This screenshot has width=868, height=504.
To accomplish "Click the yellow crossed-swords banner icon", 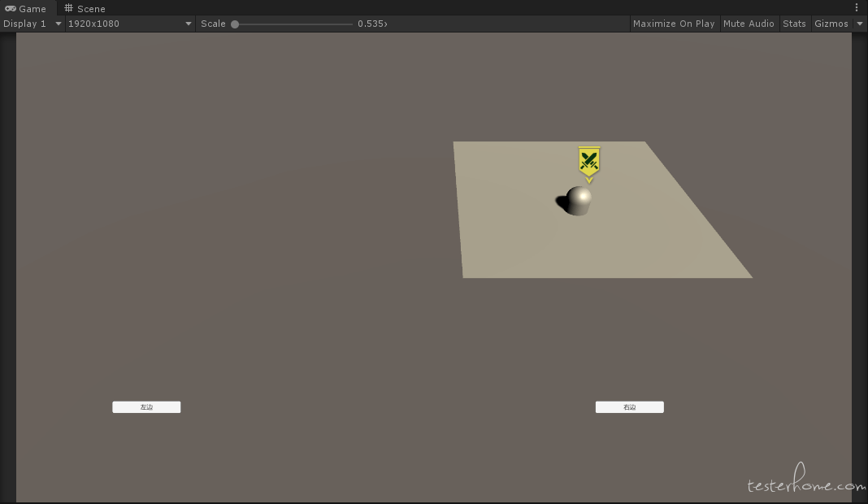I will pyautogui.click(x=589, y=163).
